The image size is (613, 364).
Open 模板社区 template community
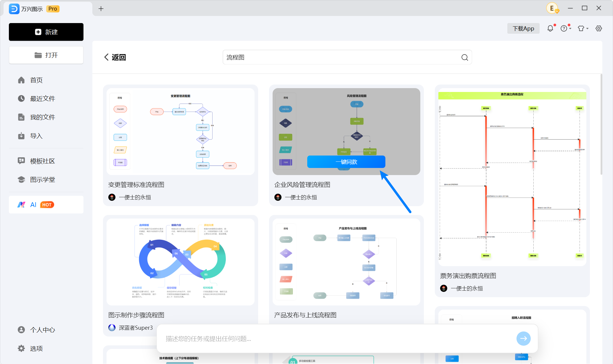[46, 161]
